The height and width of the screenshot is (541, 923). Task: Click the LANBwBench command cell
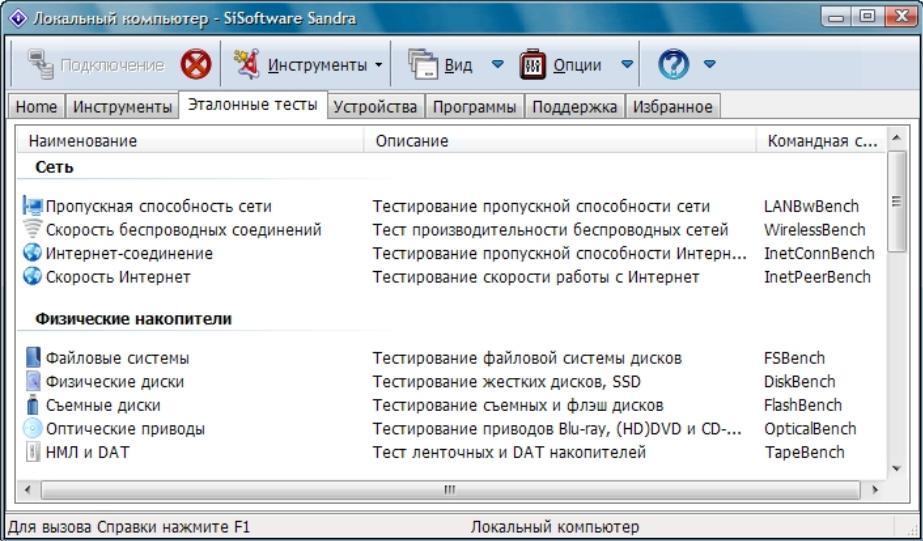tap(812, 207)
